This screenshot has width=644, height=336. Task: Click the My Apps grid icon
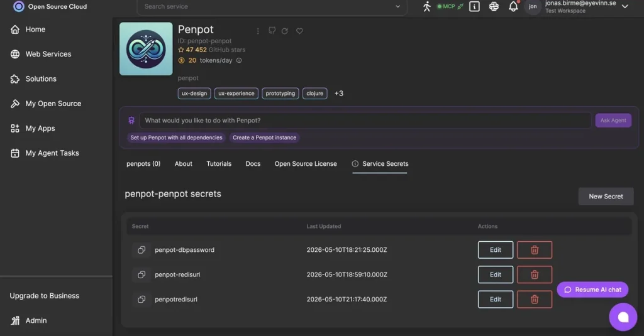(x=15, y=128)
